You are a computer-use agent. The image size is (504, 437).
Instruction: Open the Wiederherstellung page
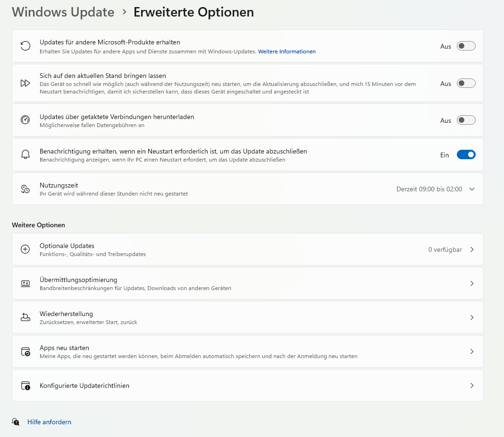(471, 317)
